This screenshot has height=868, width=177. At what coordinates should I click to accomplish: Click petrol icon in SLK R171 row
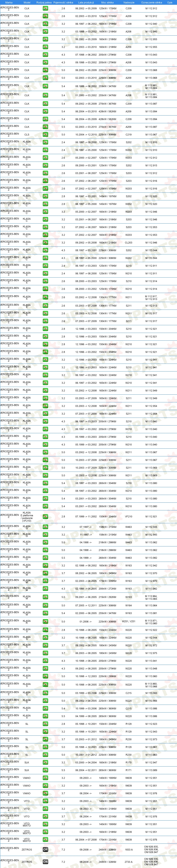tap(45, 770)
